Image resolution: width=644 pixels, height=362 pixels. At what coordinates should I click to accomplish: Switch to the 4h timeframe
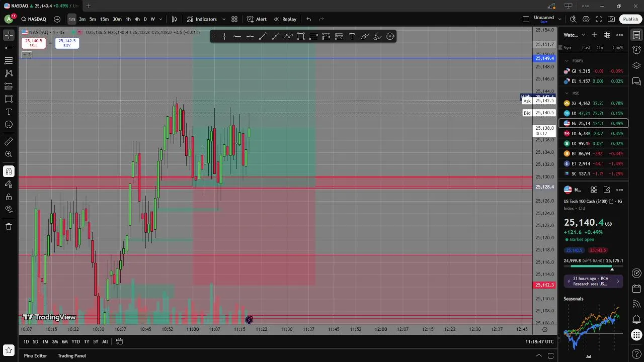137,19
